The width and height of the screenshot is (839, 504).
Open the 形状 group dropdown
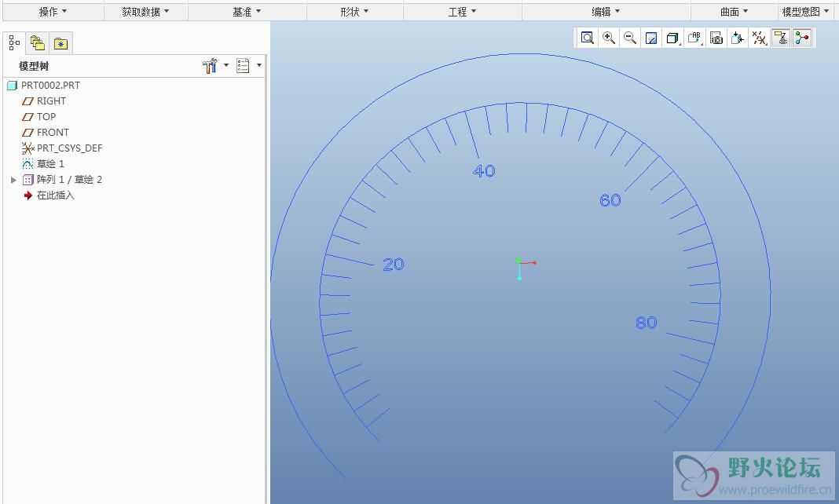point(355,12)
